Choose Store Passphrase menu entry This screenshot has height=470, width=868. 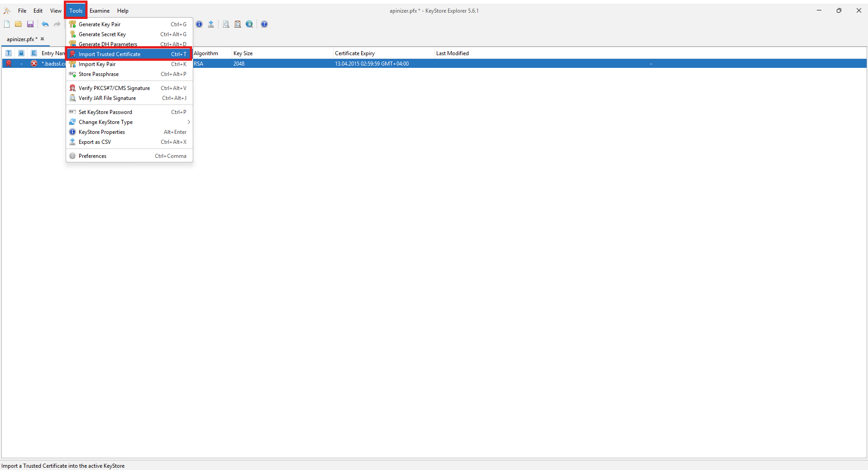tap(129, 74)
